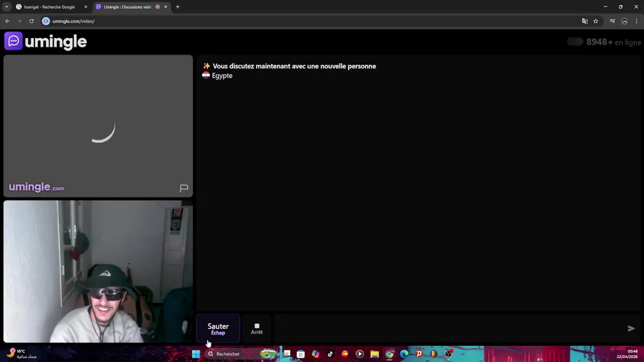Click the '8948+ en ligne' counter text
This screenshot has height=362, width=644.
(613, 42)
